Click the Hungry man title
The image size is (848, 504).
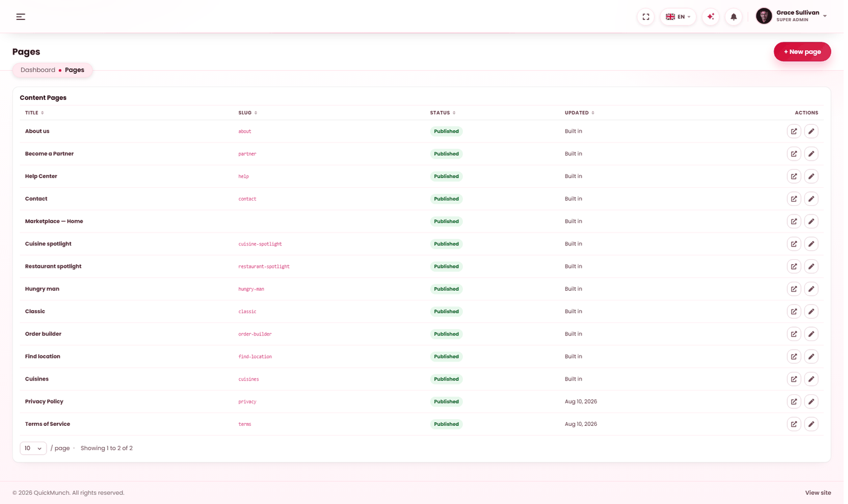click(42, 289)
